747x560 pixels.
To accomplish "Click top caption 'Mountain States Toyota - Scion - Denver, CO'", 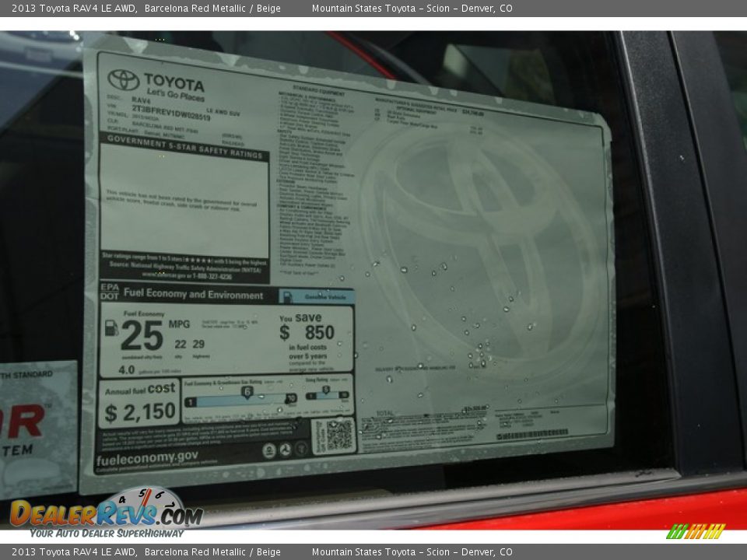I will (x=412, y=8).
